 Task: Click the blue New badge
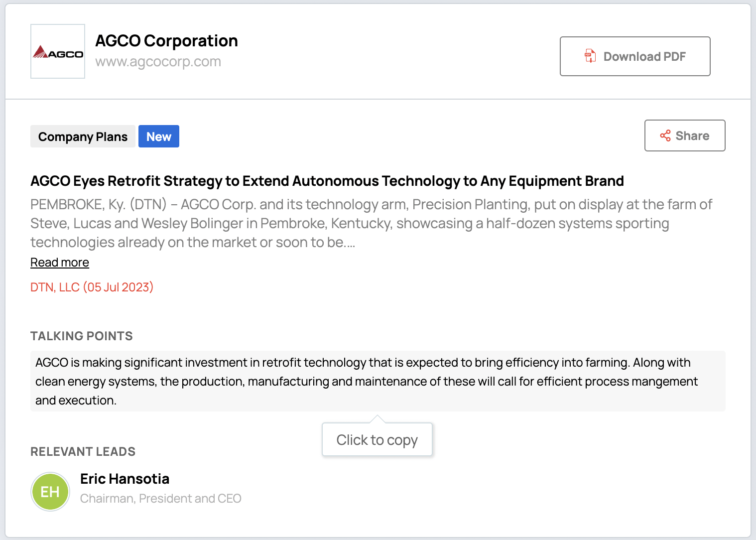[158, 136]
